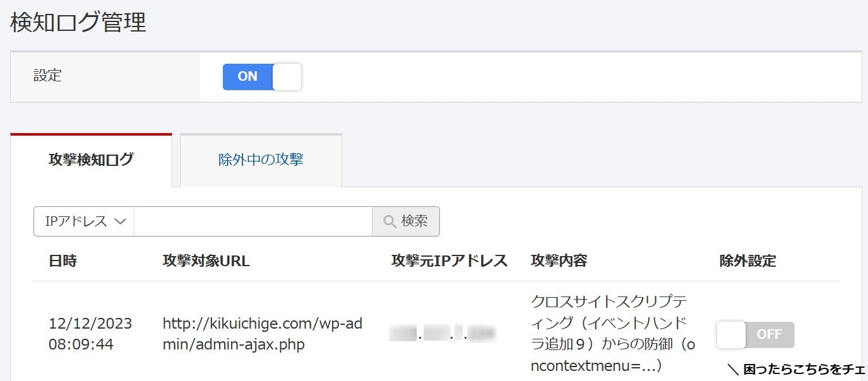The height and width of the screenshot is (381, 868).
Task: Click the 検知ログ管理 page heading
Action: coord(78,22)
